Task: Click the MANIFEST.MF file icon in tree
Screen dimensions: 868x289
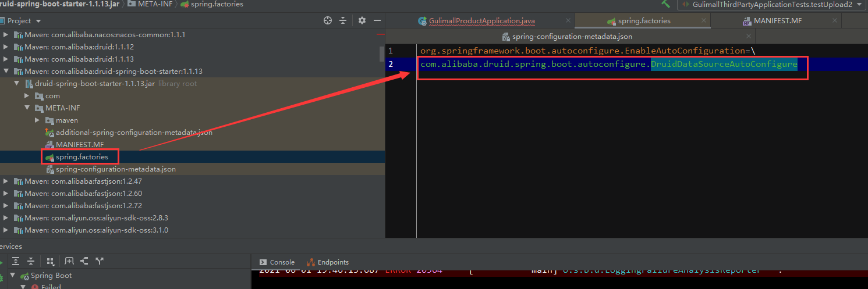Action: tap(49, 145)
